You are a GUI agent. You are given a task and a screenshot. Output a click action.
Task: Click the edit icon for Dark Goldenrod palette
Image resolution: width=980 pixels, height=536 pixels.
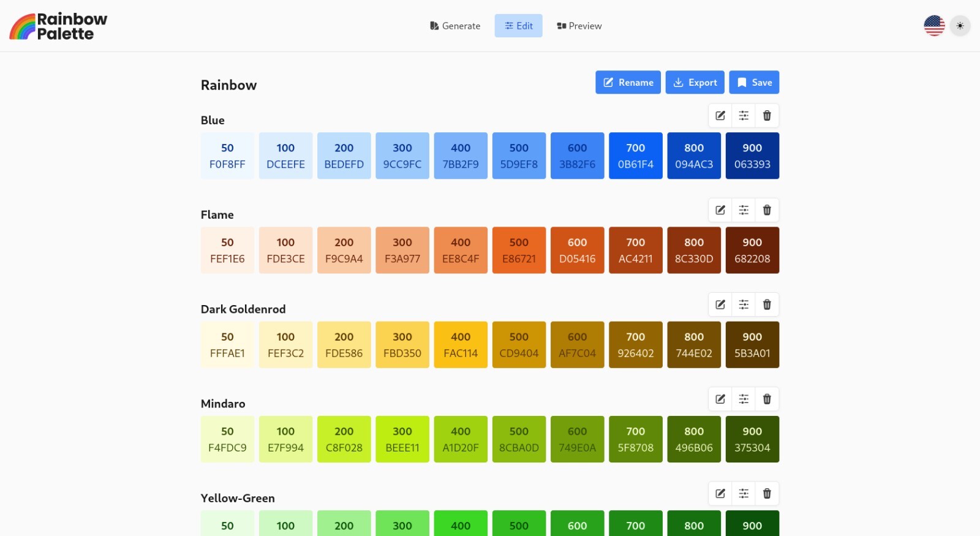(x=720, y=304)
